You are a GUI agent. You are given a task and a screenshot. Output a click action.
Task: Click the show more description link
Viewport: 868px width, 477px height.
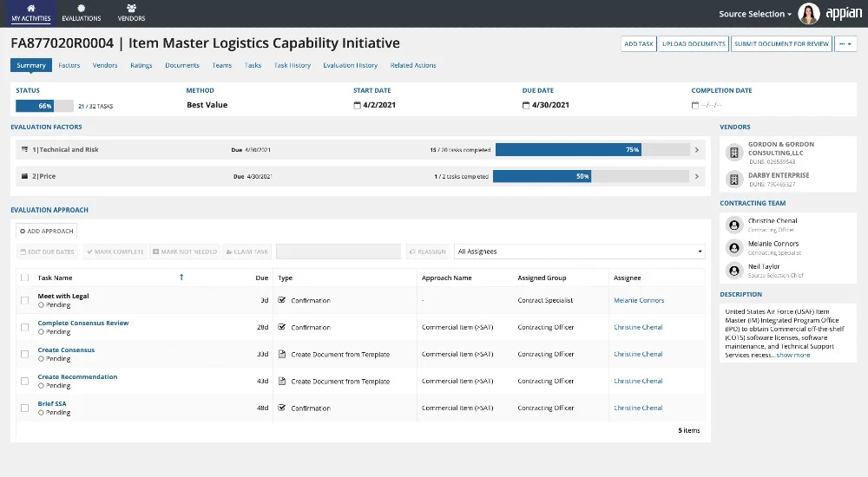click(x=792, y=355)
